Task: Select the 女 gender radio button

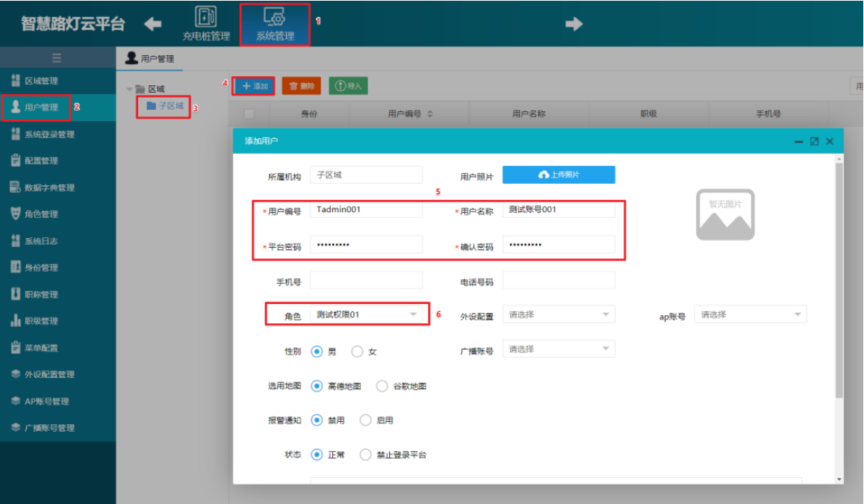Action: coord(357,350)
